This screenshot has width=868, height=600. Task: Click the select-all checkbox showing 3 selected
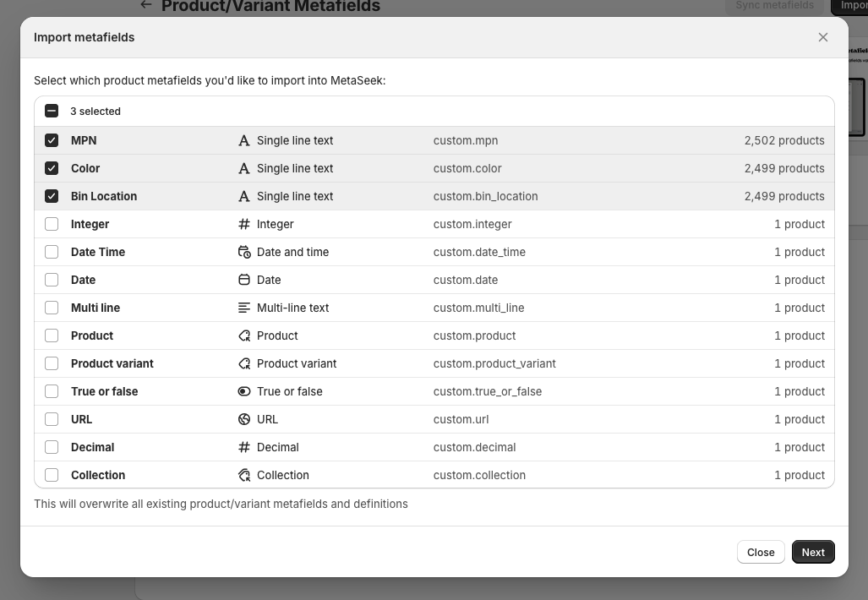52,111
